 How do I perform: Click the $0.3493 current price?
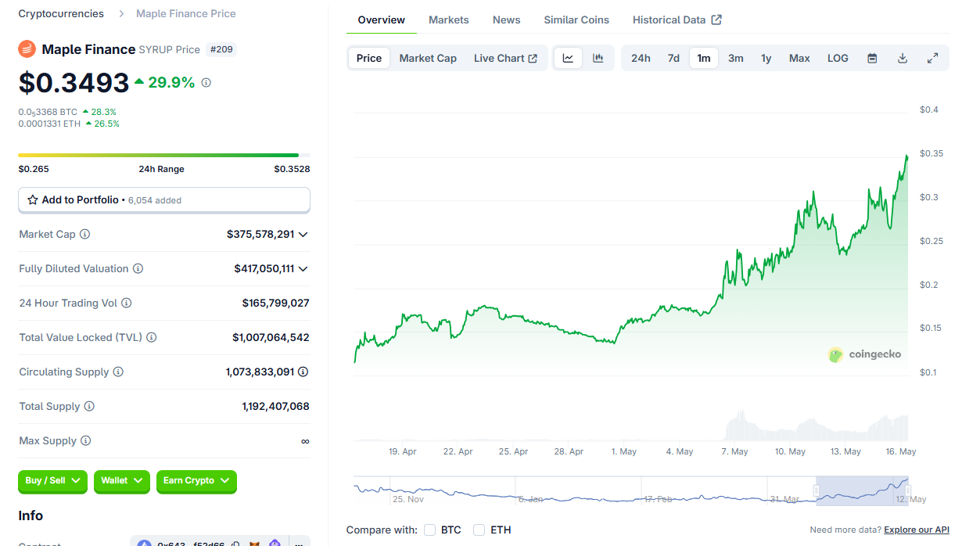(x=74, y=82)
